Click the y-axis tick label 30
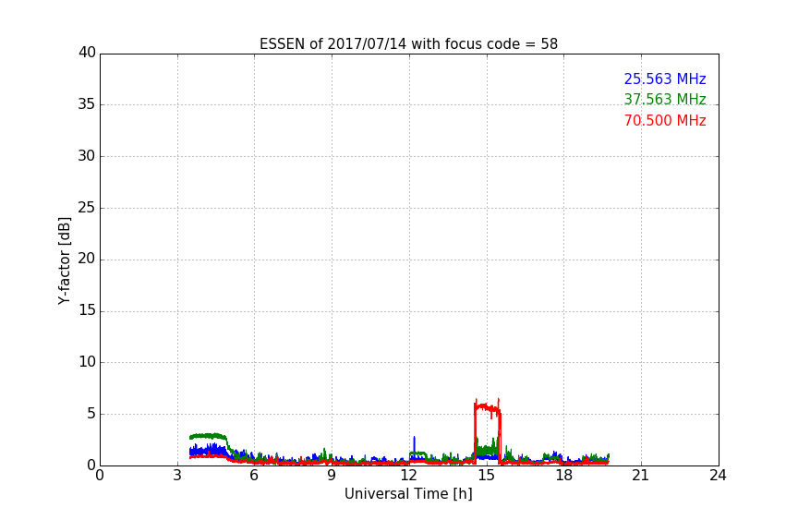Screen dimensions: 798x532 point(87,156)
